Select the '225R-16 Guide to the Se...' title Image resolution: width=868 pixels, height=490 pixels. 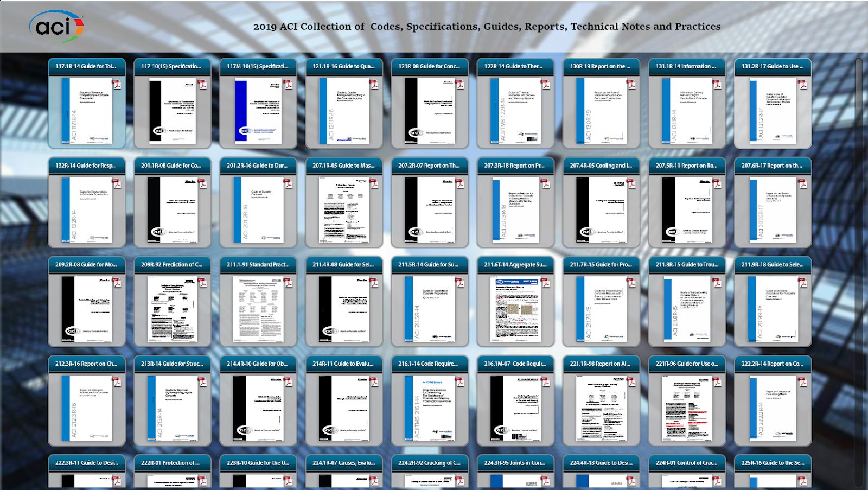773,463
